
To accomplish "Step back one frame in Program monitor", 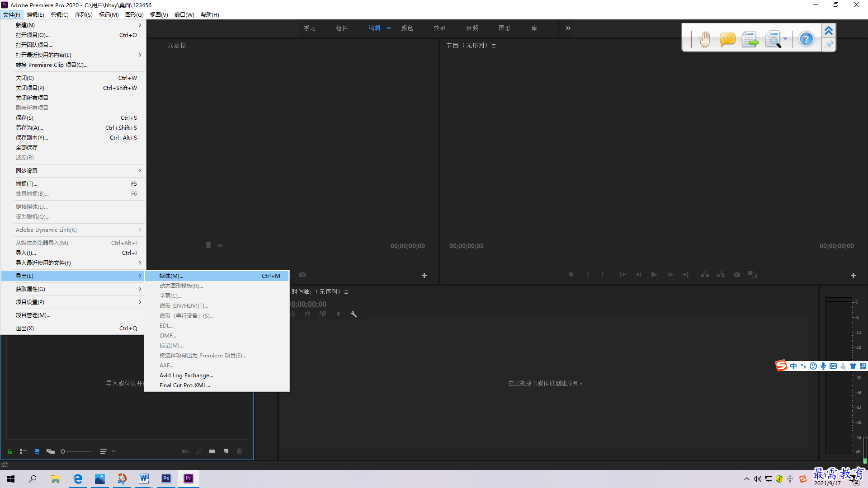I will point(638,275).
